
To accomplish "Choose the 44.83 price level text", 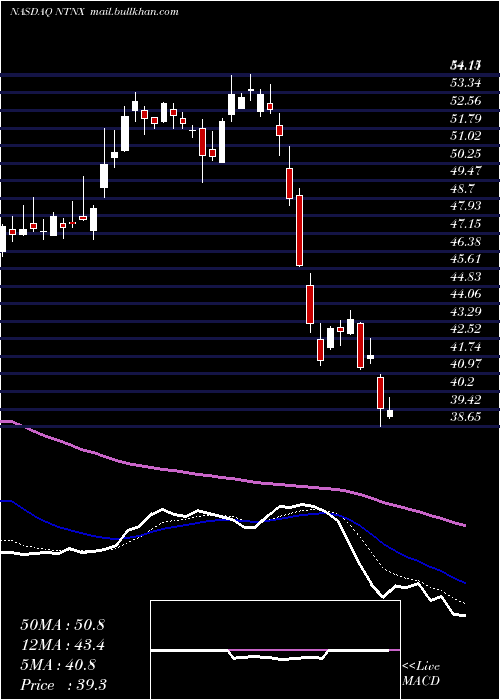I will (465, 277).
